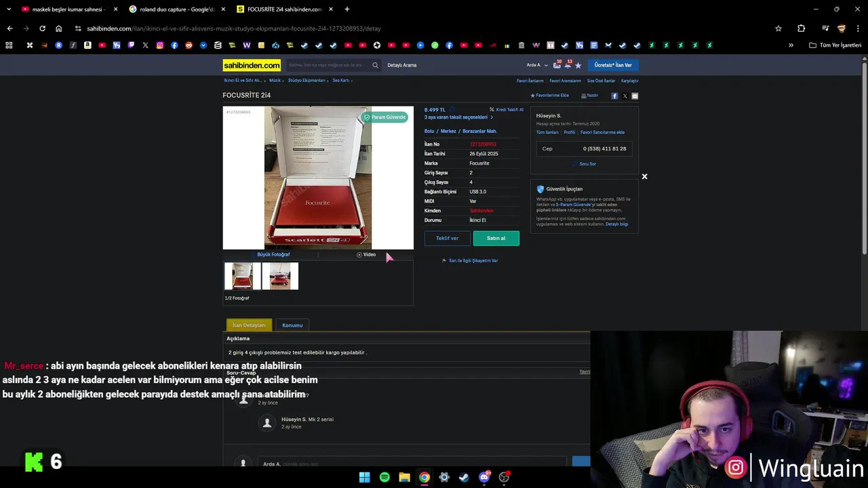Bookmark this page with star icon

pos(778,28)
